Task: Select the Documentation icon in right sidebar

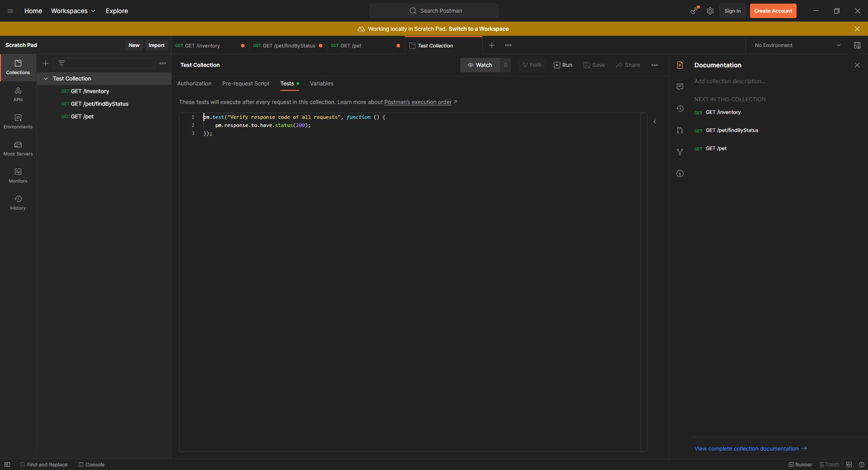Action: (680, 65)
